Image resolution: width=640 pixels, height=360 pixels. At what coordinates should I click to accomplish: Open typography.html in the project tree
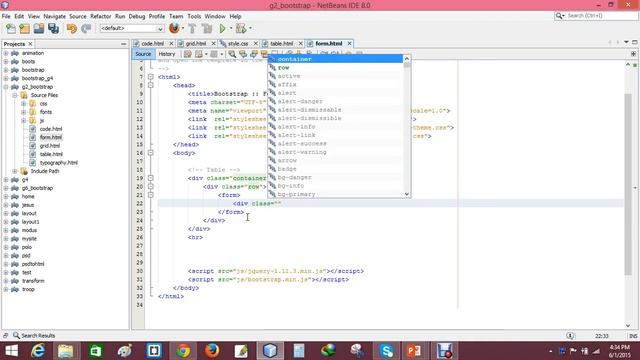point(58,163)
